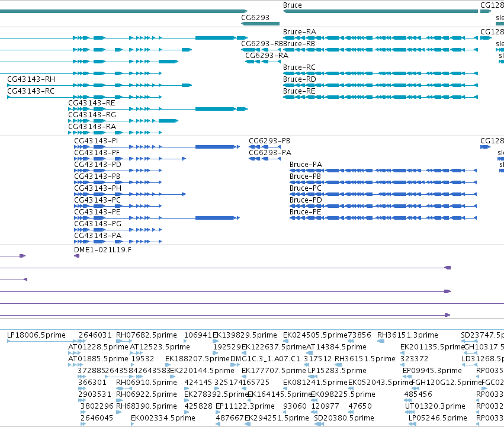Open the EK098225.5prime EST label

[343, 394]
